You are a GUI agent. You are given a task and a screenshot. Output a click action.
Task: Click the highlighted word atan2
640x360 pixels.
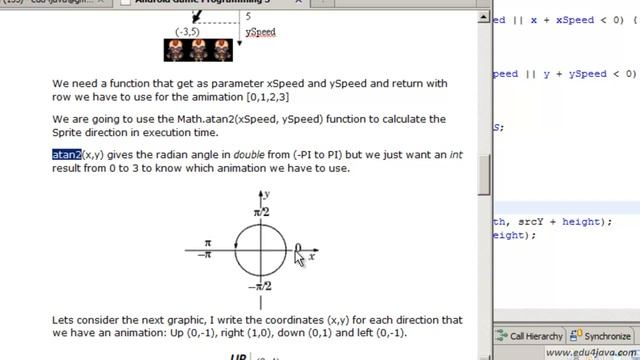67,155
